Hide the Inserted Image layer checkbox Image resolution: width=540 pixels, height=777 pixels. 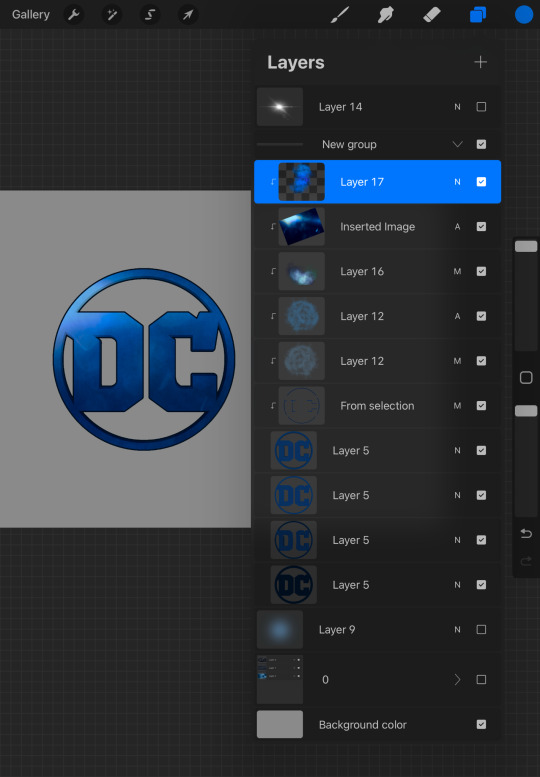[x=481, y=226]
